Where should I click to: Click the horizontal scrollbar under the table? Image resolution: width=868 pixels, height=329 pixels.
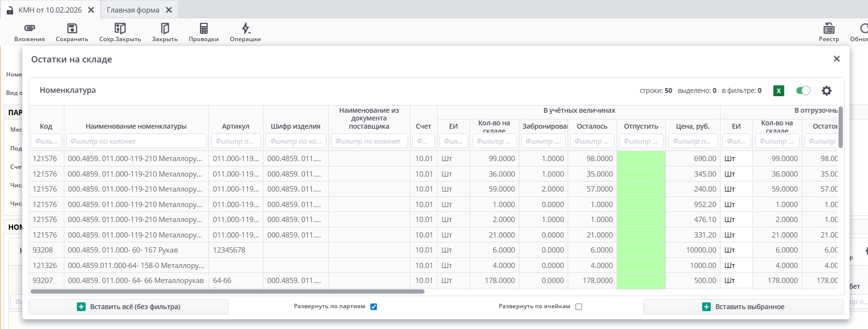pyautogui.click(x=227, y=292)
